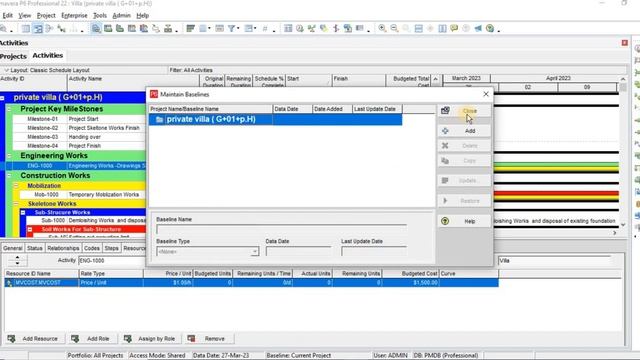Click the folder icon of private villa baseline row

(160, 120)
